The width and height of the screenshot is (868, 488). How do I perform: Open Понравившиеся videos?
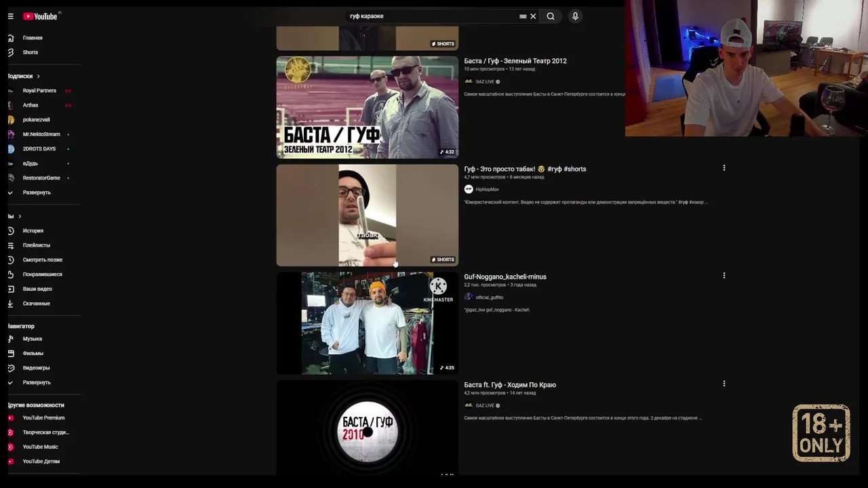[42, 274]
